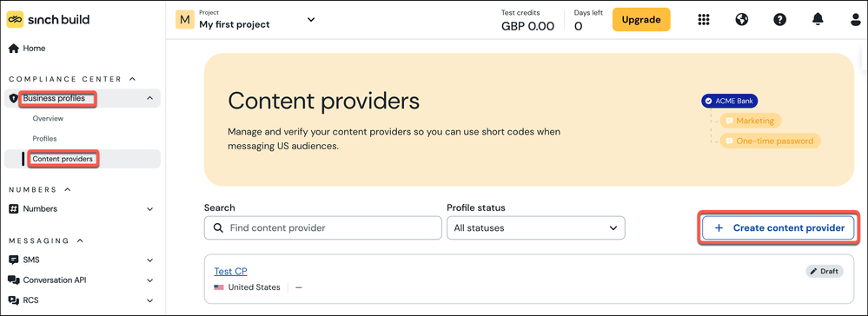Open the app grid launcher icon
868x316 pixels.
click(x=704, y=19)
